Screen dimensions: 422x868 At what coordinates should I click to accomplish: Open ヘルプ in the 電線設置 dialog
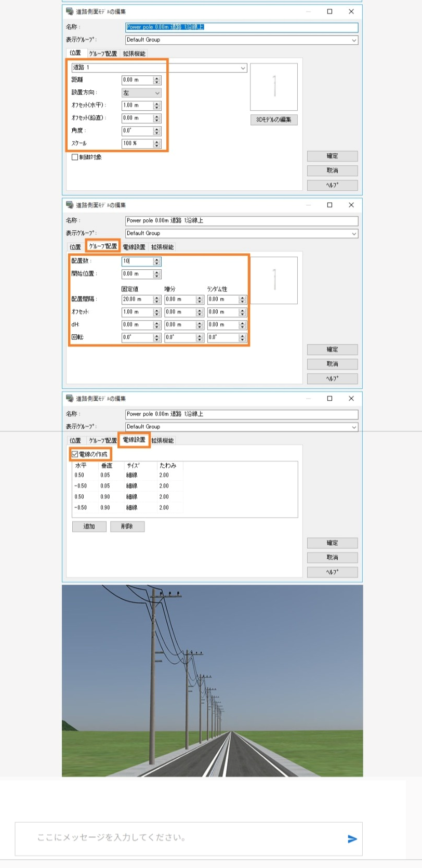tap(332, 572)
